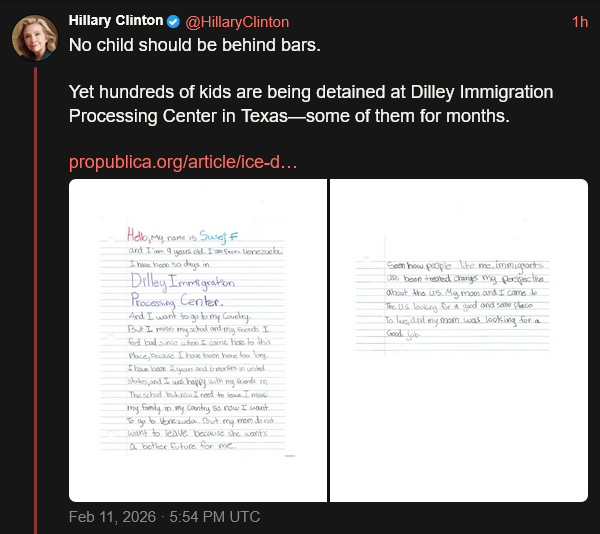Click the "No child should be behind bars." sentence
Image resolution: width=600 pixels, height=534 pixels.
(x=182, y=46)
